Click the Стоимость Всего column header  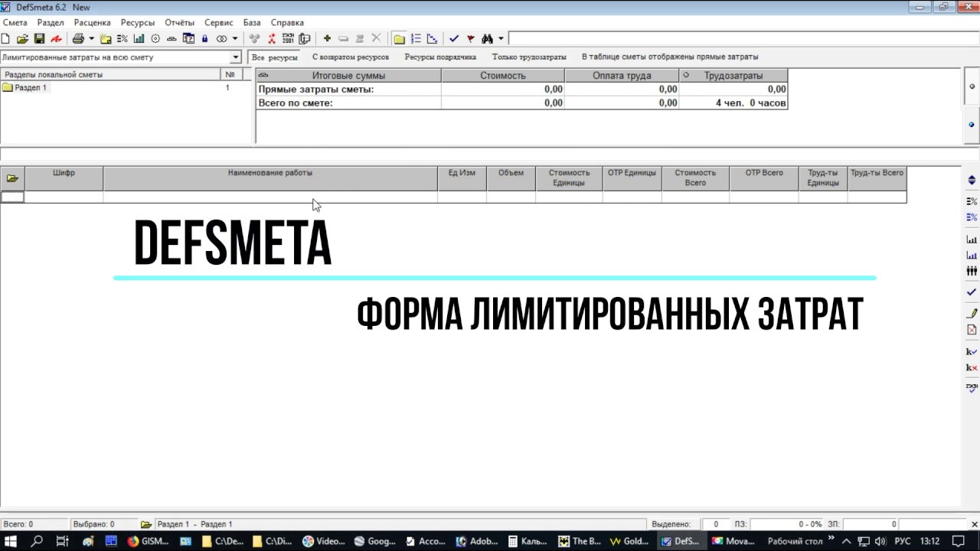click(695, 178)
